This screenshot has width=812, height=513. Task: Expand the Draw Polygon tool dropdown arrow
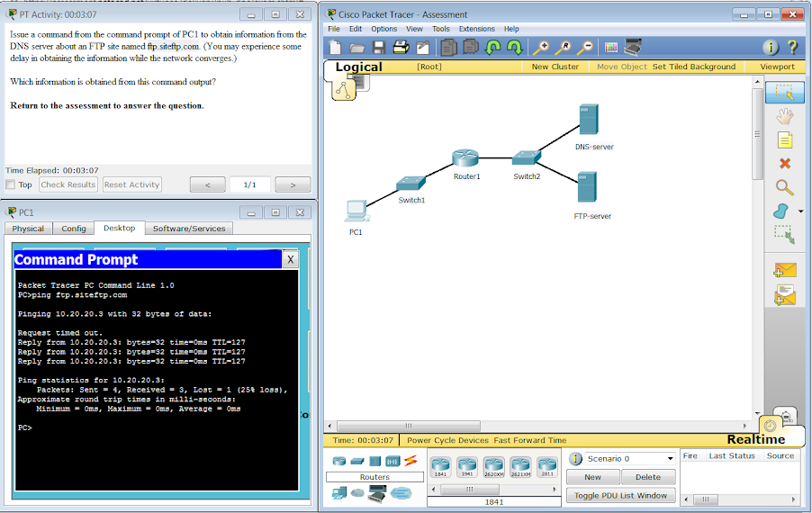pyautogui.click(x=801, y=211)
